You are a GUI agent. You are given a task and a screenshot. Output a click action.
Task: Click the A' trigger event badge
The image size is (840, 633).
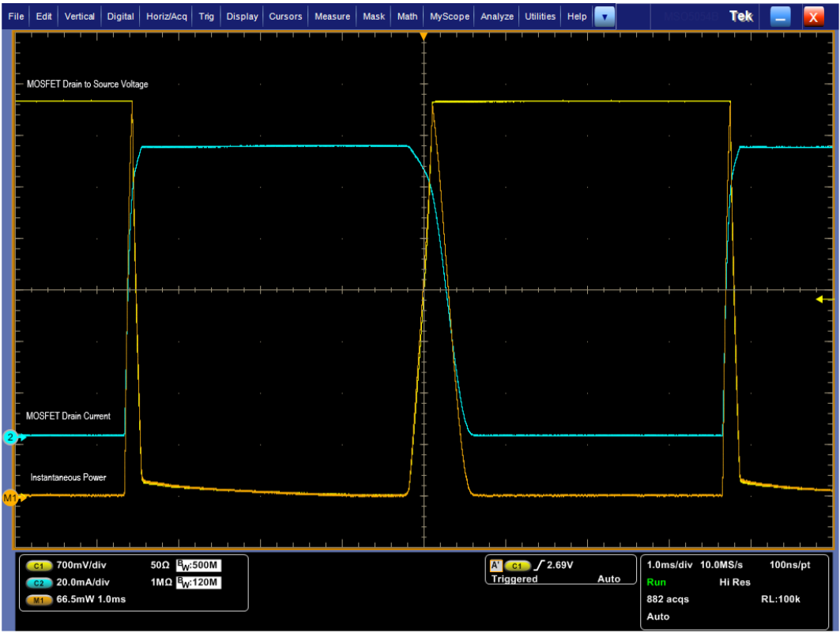click(498, 566)
